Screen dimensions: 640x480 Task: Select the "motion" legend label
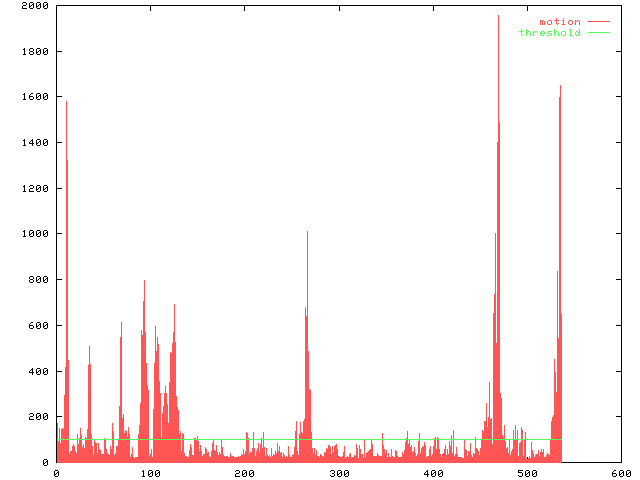pyautogui.click(x=559, y=22)
